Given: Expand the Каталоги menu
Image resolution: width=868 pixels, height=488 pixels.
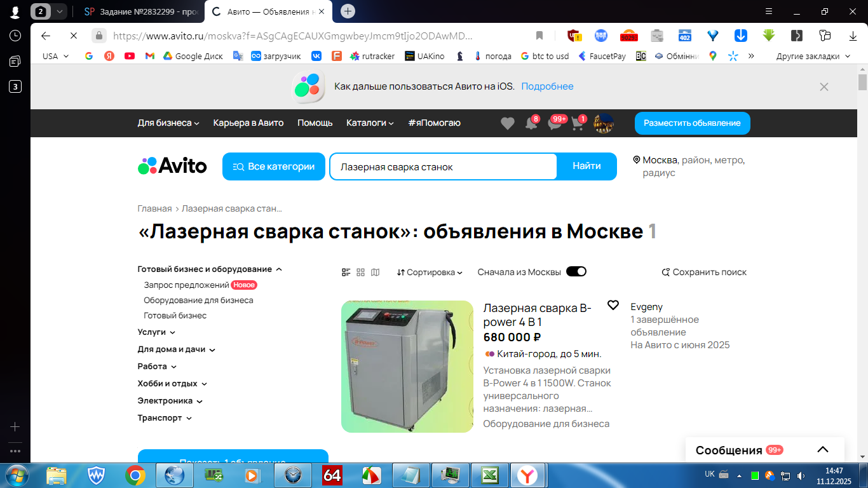Looking at the screenshot, I should click(x=370, y=123).
